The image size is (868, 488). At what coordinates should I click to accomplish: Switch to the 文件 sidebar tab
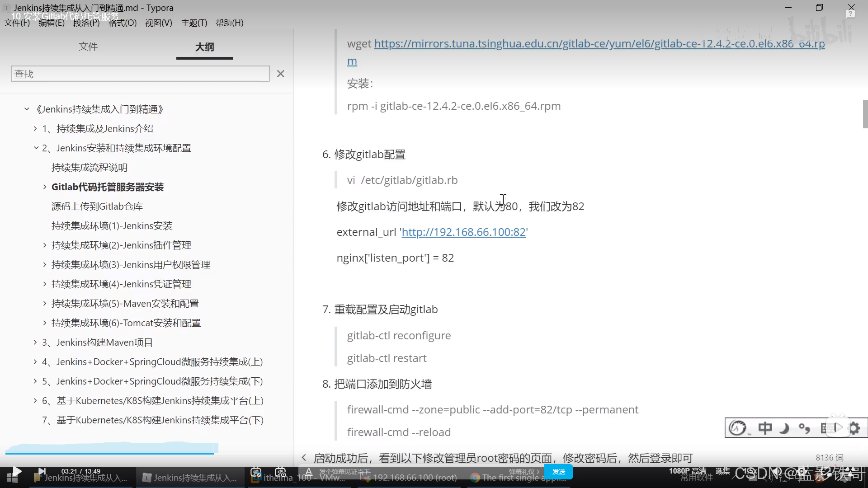[88, 47]
